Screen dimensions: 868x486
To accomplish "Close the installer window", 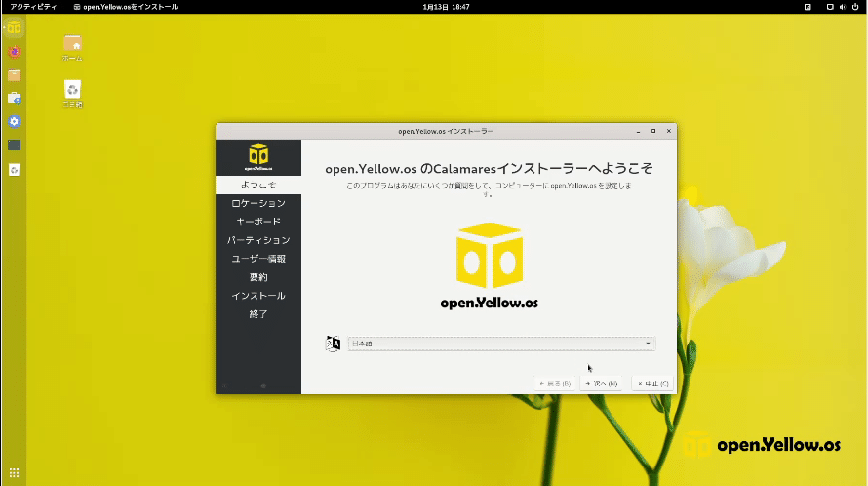I will click(669, 132).
